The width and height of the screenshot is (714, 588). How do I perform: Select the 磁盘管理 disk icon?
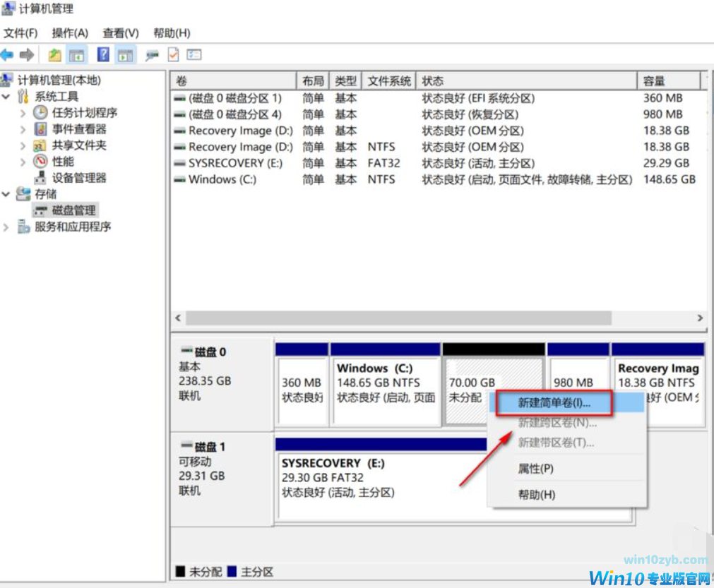point(40,210)
